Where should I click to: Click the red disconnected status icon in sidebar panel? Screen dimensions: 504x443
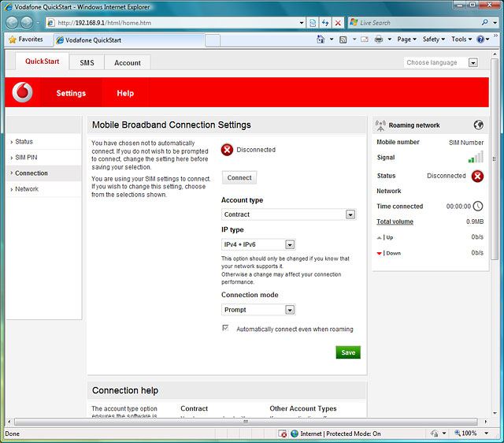tap(477, 176)
